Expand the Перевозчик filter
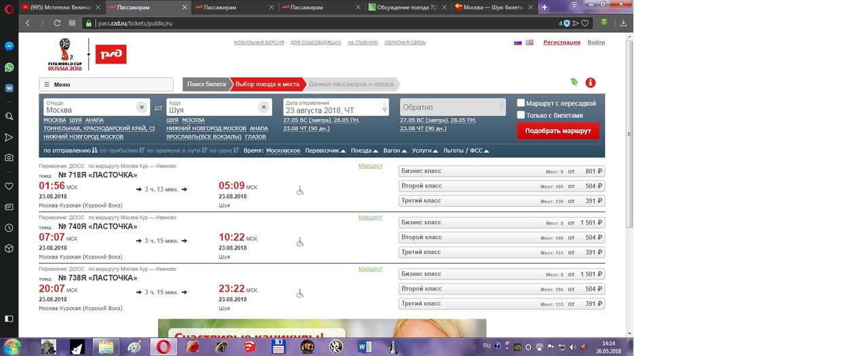This screenshot has width=868, height=356. pos(325,151)
